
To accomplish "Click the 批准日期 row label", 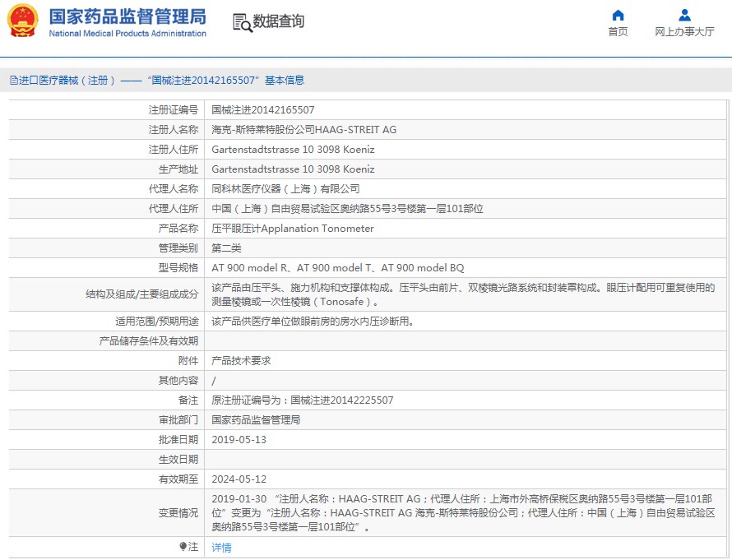I will click(178, 440).
